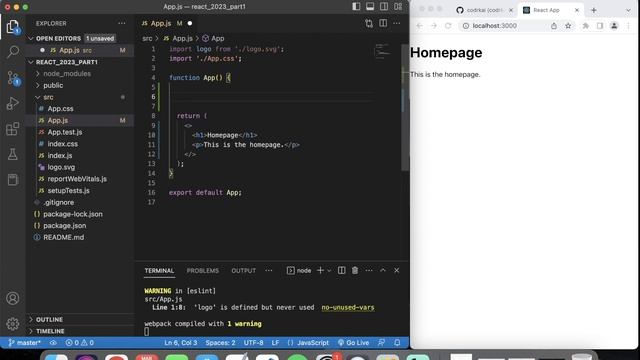Click the UTF-8 encoding status item
640x360 pixels.
coord(253,343)
